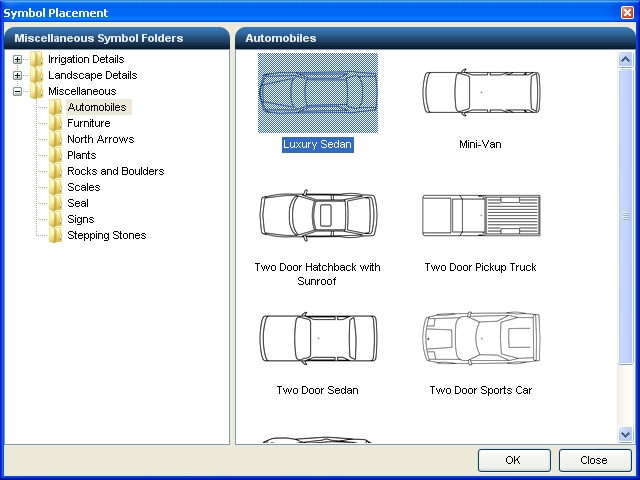The width and height of the screenshot is (640, 480).
Task: Click the Seal folder icon
Action: 56,203
